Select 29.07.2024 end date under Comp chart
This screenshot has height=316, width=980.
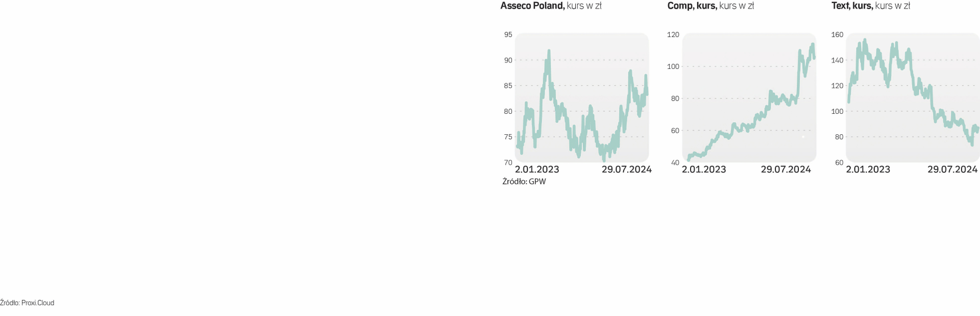coord(786,169)
